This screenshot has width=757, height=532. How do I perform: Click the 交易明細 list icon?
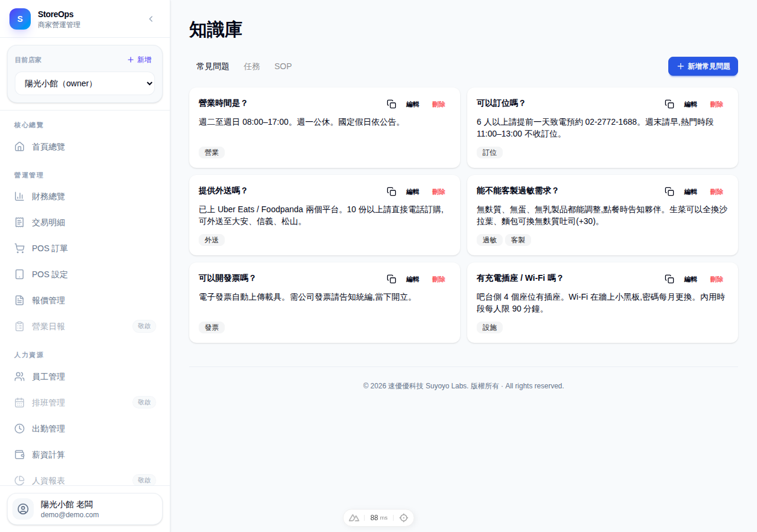click(x=20, y=222)
